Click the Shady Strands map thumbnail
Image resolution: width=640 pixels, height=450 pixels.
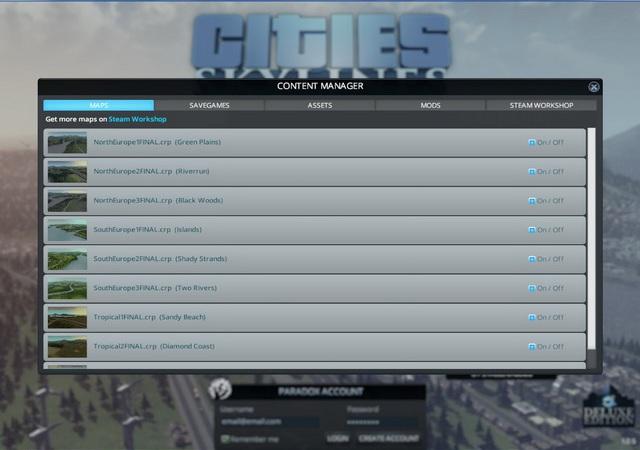pyautogui.click(x=67, y=259)
